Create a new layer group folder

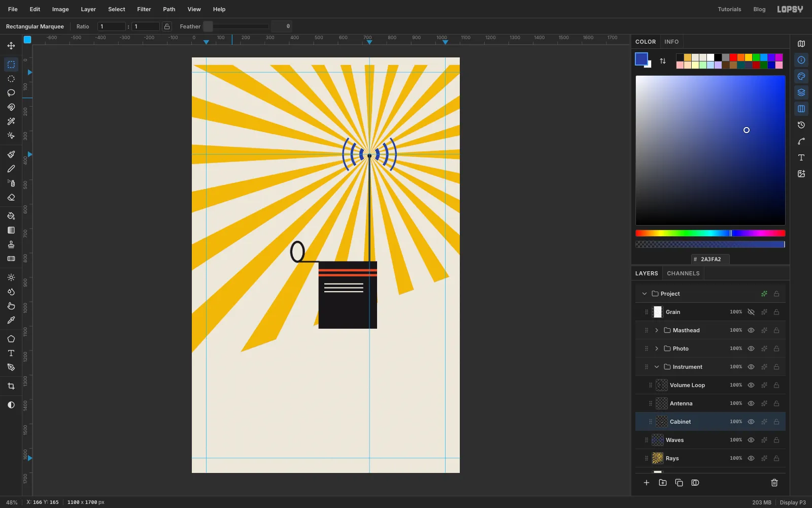[x=663, y=483]
